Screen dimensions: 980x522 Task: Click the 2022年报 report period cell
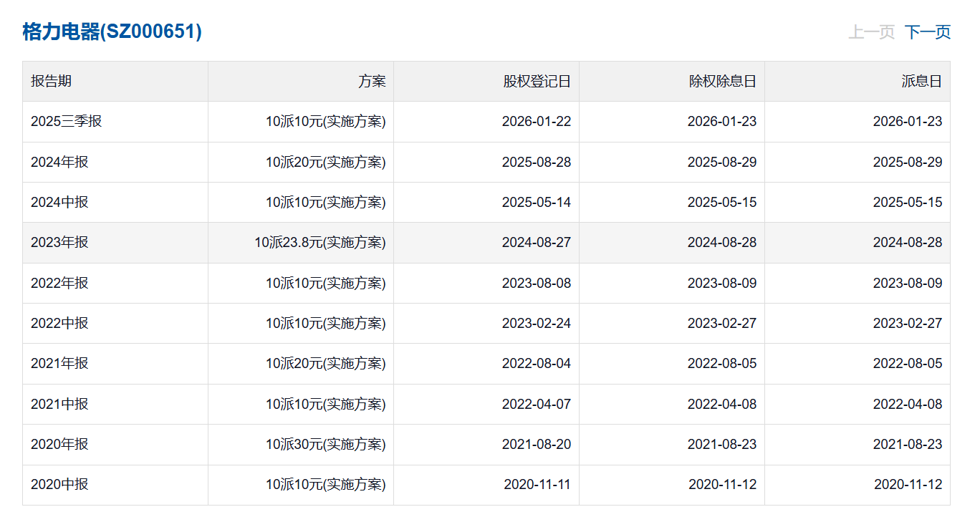[x=59, y=283]
